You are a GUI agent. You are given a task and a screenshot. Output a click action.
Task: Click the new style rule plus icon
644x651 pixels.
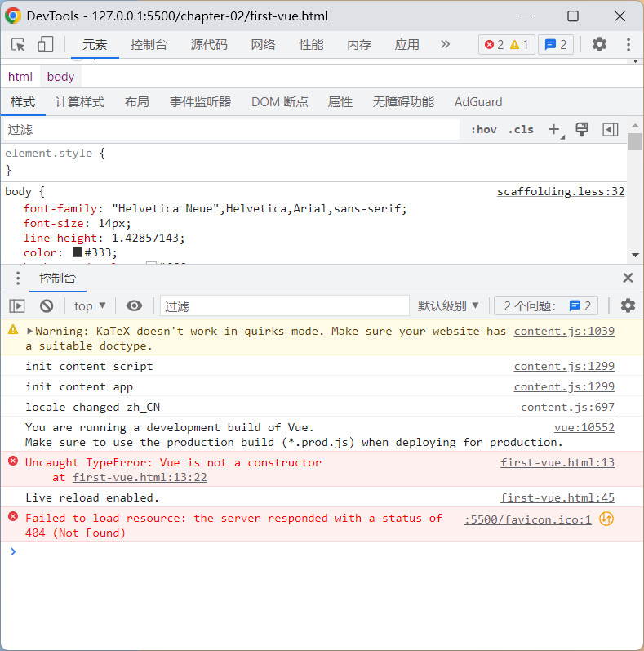pyautogui.click(x=554, y=130)
